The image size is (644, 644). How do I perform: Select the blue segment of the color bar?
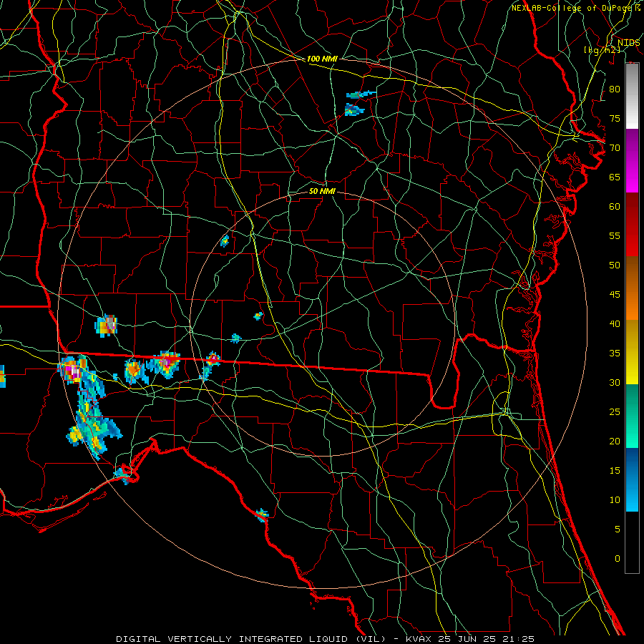point(632,479)
